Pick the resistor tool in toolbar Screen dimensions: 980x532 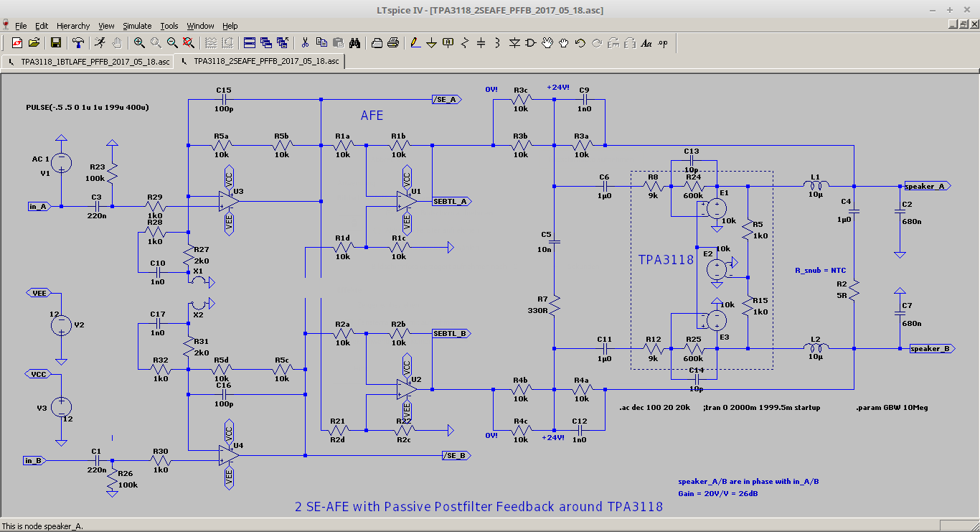pyautogui.click(x=465, y=43)
